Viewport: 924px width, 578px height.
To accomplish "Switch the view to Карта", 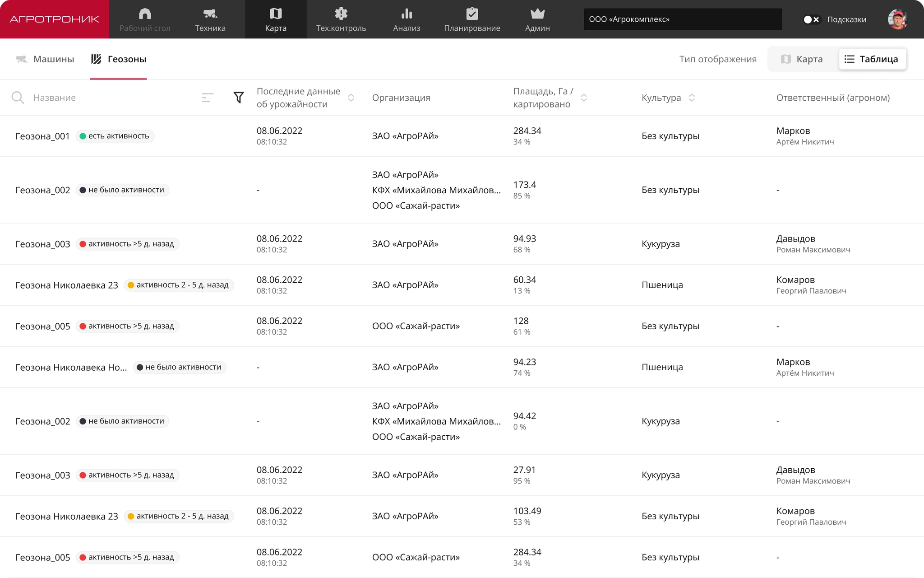I will [802, 59].
